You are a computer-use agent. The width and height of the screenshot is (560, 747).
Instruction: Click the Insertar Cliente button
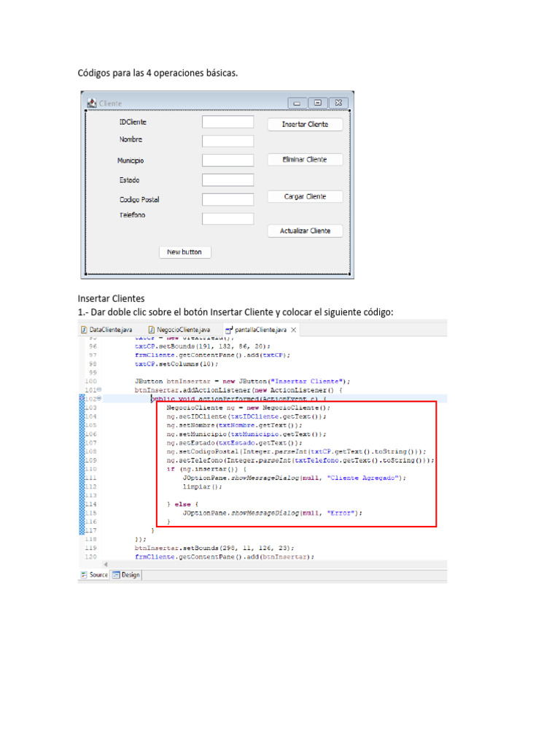pos(305,124)
